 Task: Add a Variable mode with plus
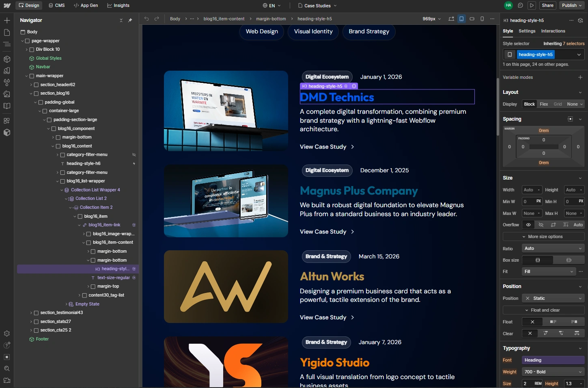pos(580,77)
